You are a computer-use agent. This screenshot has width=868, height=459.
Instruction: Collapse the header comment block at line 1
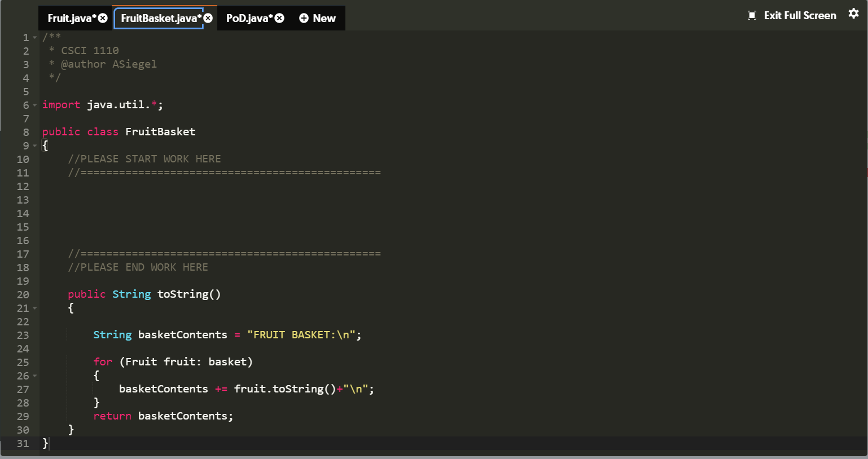point(34,37)
